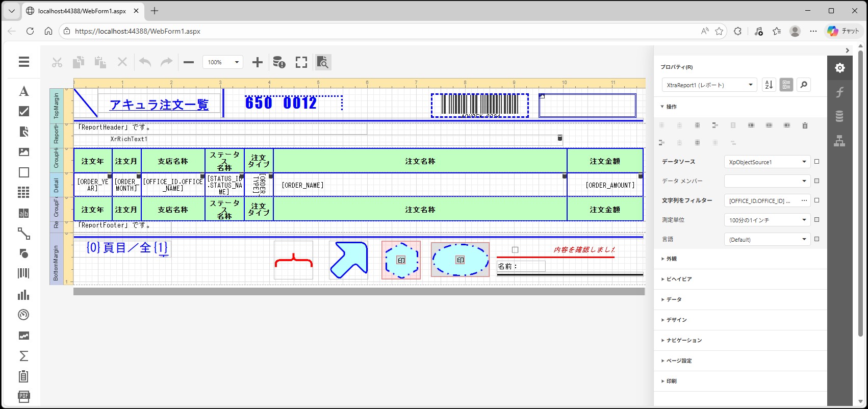Select the Chart tool in toolbox
868x409 pixels.
[24, 295]
